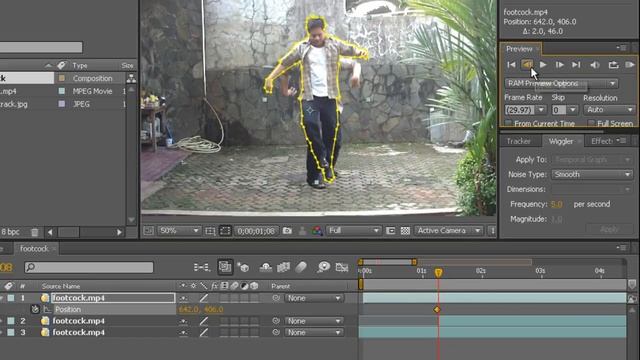The height and width of the screenshot is (360, 640).
Task: Select layer 1 footcock.mp4 name
Action: (x=78, y=298)
